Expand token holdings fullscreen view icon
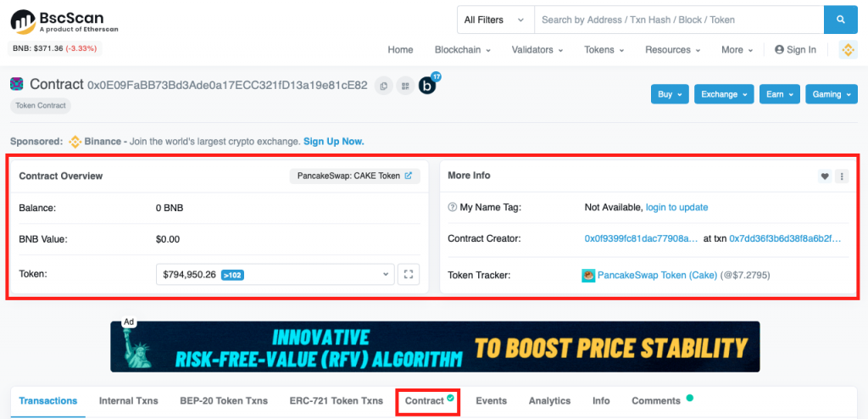This screenshot has width=868, height=419. tap(409, 274)
